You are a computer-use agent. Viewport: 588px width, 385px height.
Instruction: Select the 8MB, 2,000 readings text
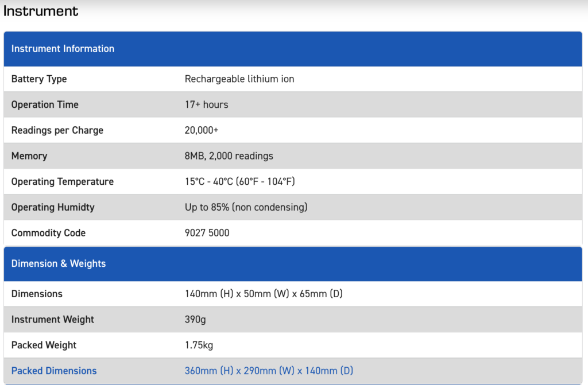tap(229, 156)
